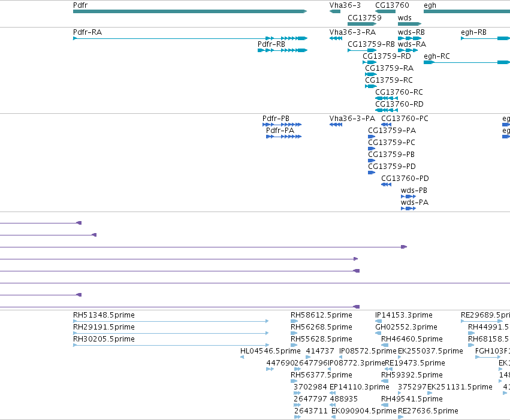Select EST RH56377.5prime
The width and height of the screenshot is (510, 420).
pyautogui.click(x=294, y=381)
